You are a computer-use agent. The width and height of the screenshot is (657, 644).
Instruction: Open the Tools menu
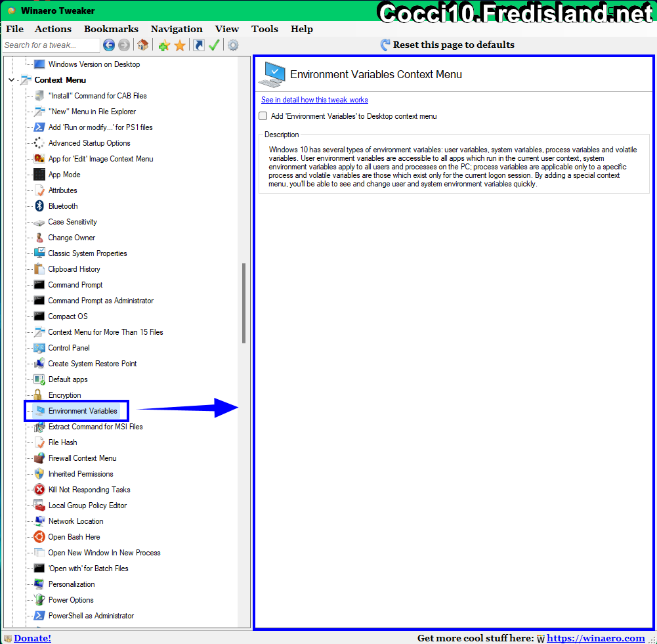(x=265, y=29)
